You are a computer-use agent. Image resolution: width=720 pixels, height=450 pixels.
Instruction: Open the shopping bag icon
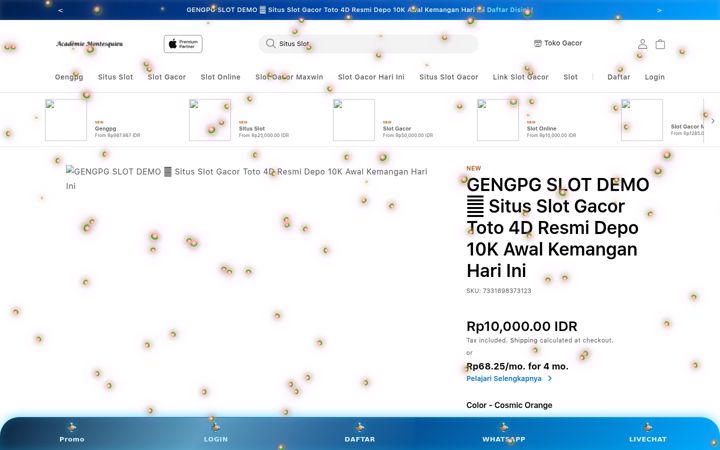click(660, 44)
